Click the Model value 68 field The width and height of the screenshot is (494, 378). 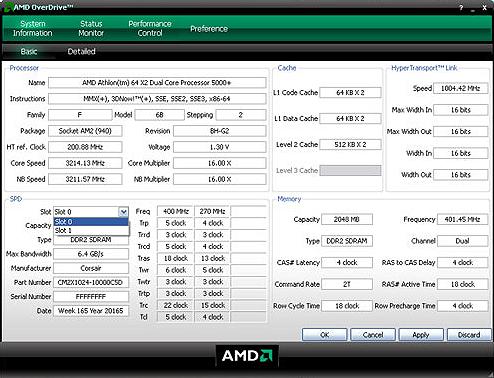pos(159,115)
